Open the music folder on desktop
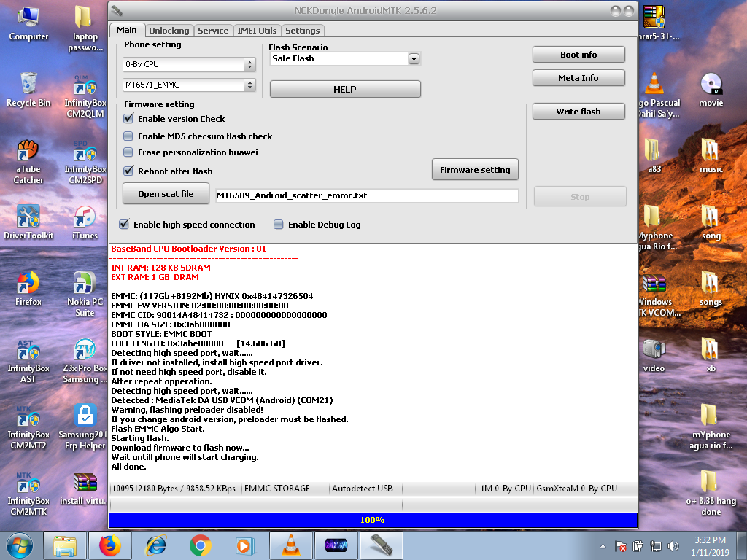Image resolution: width=747 pixels, height=560 pixels. click(711, 155)
